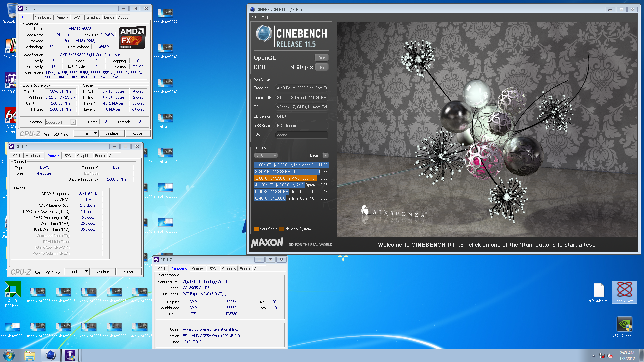This screenshot has width=644, height=362.
Task: Click the Core Speed value 5896.01 MHz
Action: pyautogui.click(x=61, y=91)
